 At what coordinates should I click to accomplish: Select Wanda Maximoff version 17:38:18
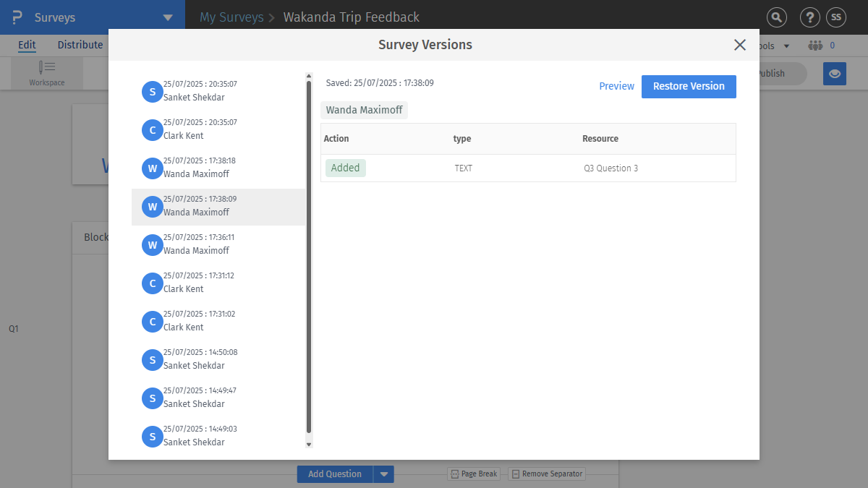[x=218, y=168]
